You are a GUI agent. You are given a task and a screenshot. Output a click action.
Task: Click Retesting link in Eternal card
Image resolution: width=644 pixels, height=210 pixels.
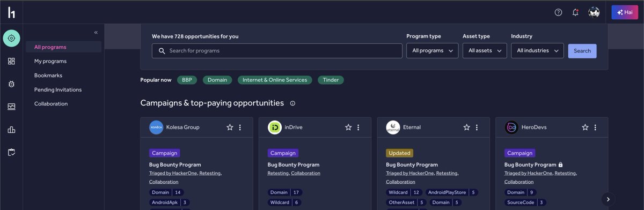point(447,173)
